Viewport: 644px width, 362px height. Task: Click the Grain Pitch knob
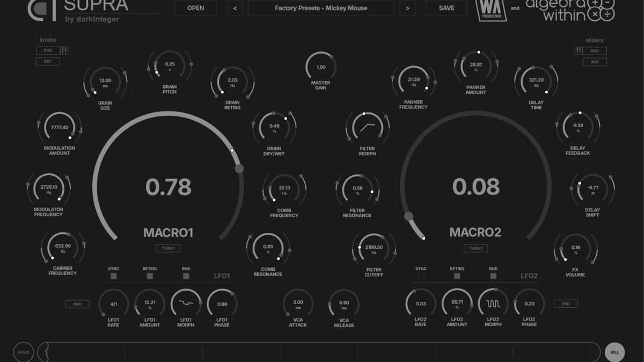[x=170, y=67]
